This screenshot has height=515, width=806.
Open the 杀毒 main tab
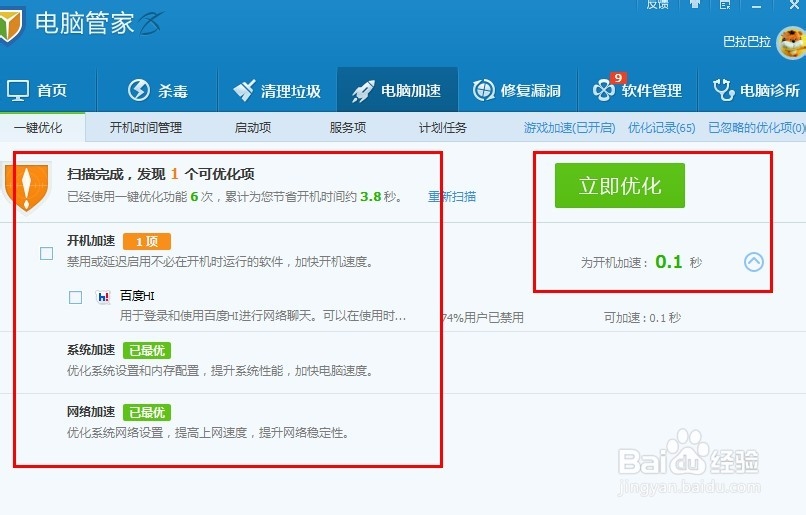tap(157, 90)
